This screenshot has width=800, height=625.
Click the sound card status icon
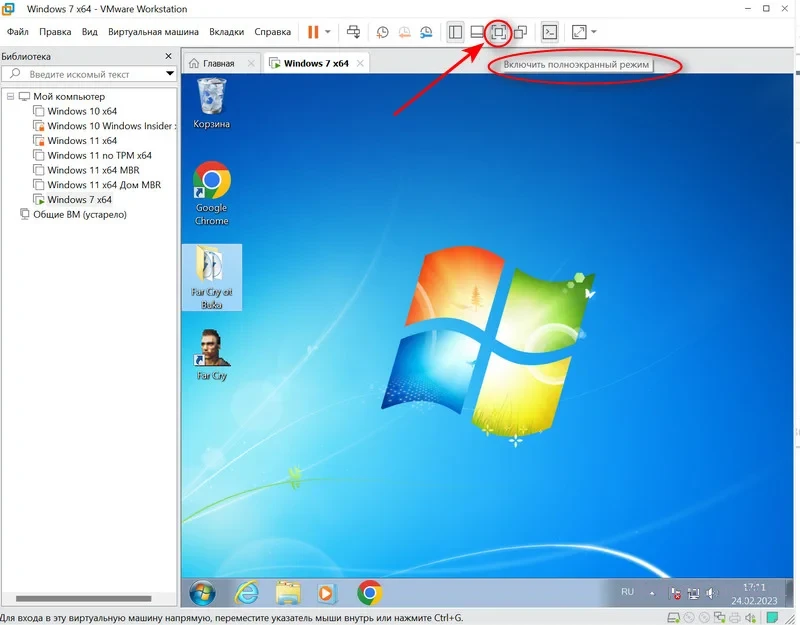(x=751, y=618)
